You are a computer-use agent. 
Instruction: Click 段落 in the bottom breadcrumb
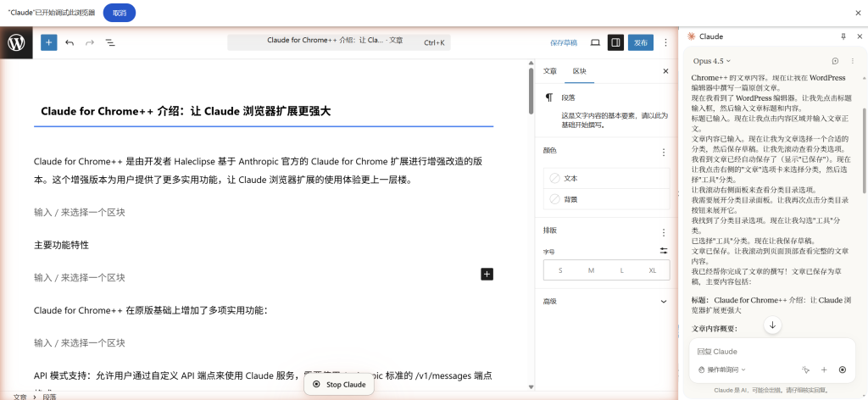tap(50, 397)
